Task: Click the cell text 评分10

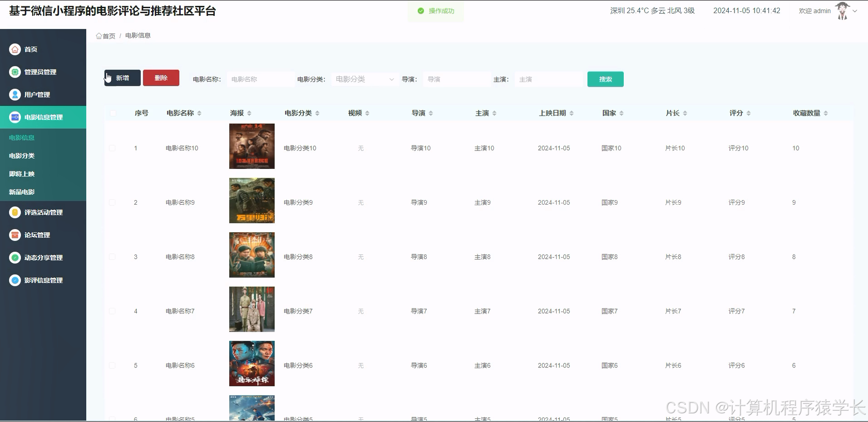Action: [739, 148]
